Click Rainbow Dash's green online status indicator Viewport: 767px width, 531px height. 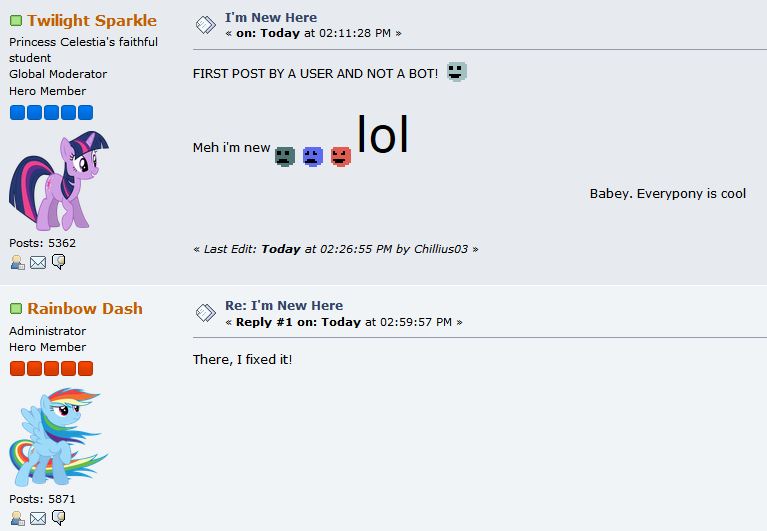click(16, 309)
